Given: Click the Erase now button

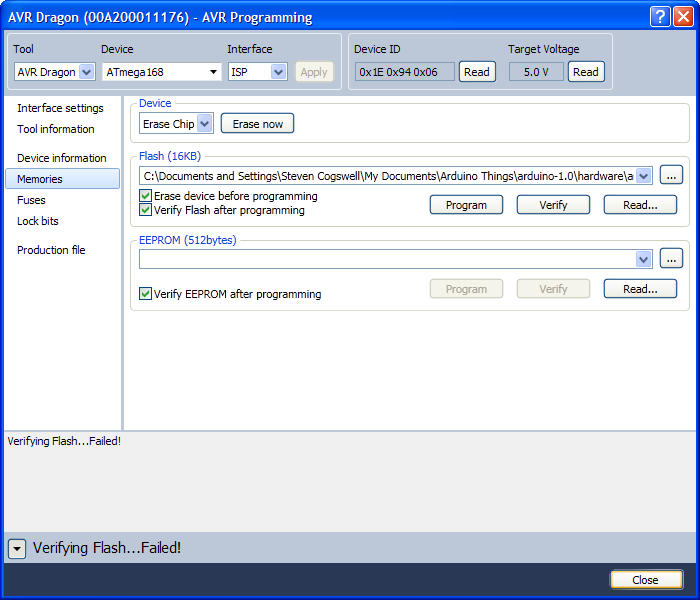Looking at the screenshot, I should [x=257, y=124].
